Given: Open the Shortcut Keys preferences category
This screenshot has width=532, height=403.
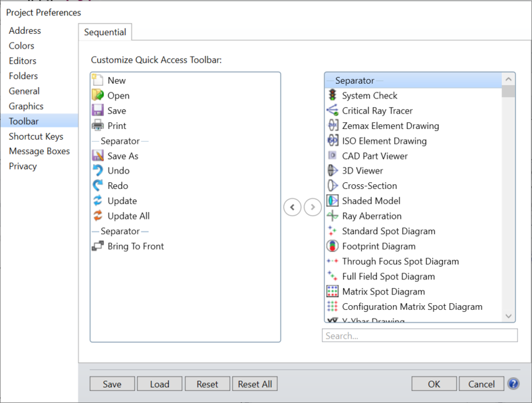Looking at the screenshot, I should click(36, 136).
